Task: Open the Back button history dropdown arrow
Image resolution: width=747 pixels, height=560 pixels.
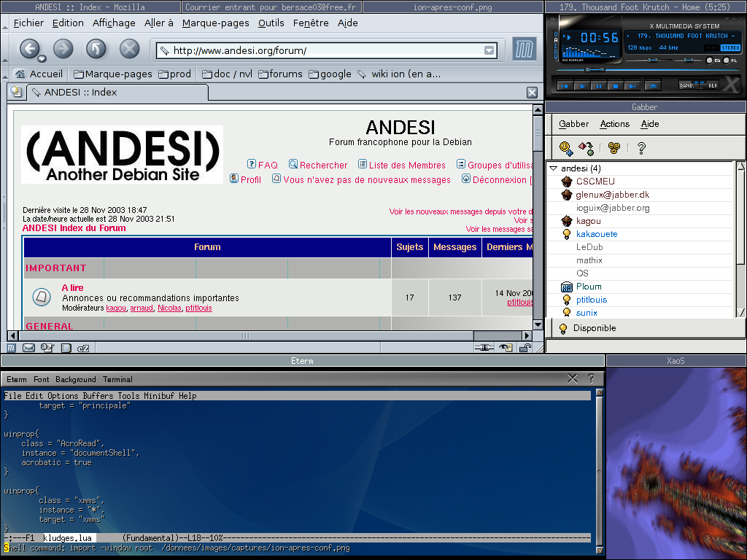Action: 42,58
